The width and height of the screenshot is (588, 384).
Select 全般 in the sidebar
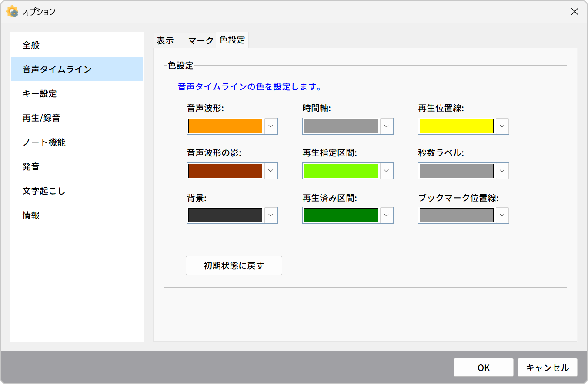pyautogui.click(x=77, y=45)
